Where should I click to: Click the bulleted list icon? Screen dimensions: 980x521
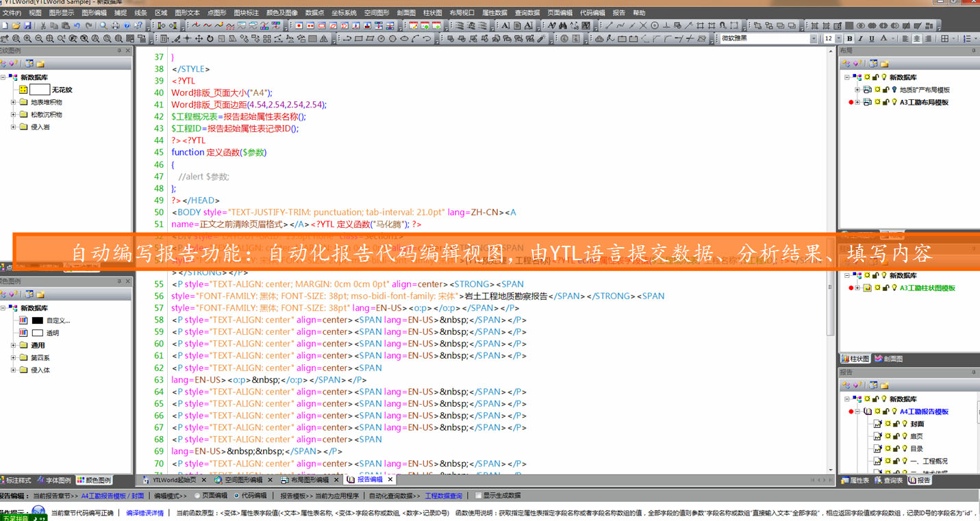coord(968,38)
